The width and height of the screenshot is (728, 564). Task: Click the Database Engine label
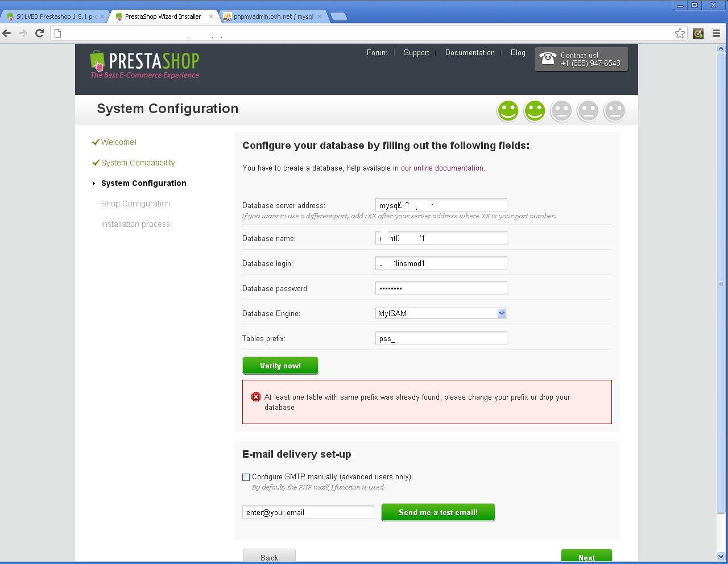(271, 314)
